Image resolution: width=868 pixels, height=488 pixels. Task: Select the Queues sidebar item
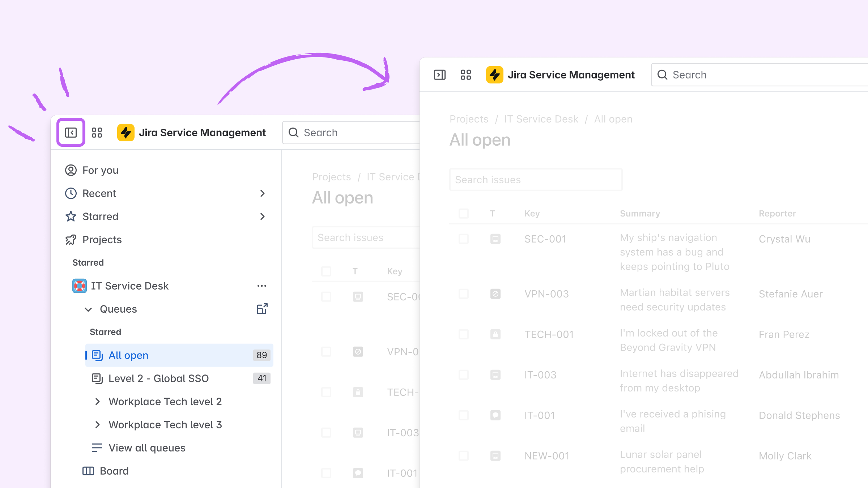[118, 309]
